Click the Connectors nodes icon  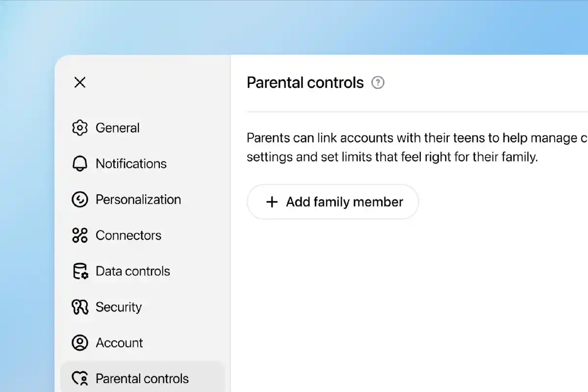(79, 235)
